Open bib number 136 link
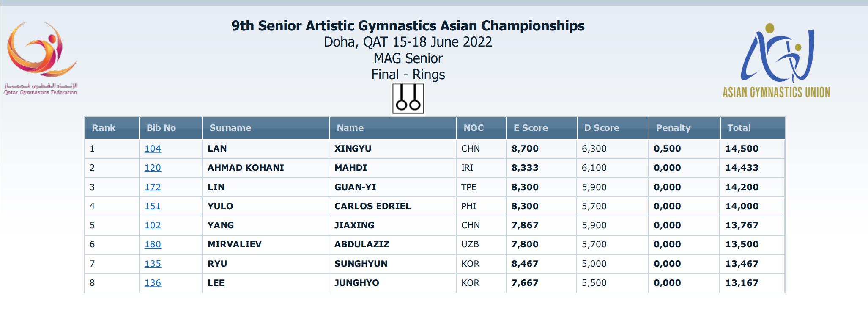The height and width of the screenshot is (315, 868). pyautogui.click(x=153, y=283)
